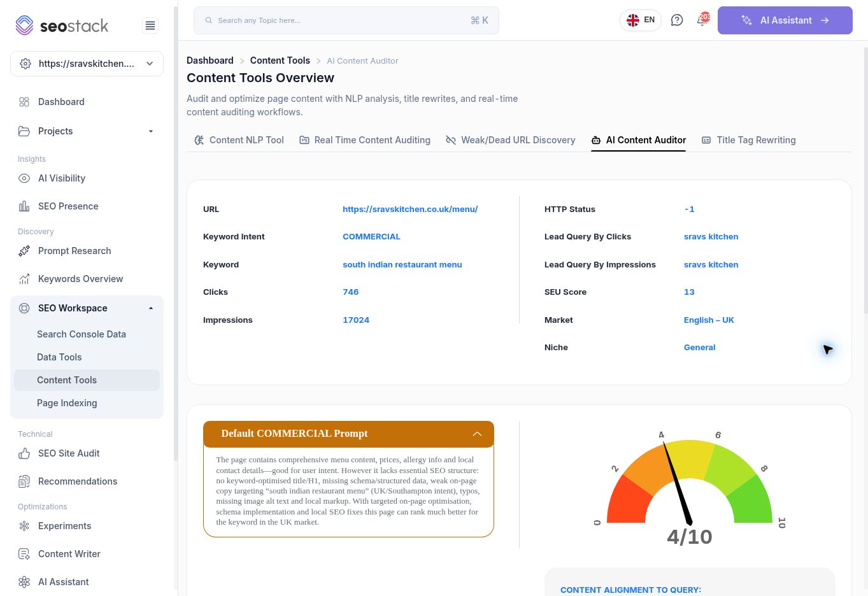Viewport: 868px width, 596px height.
Task: Switch to Weak/Dead URL Discovery tab
Action: click(511, 140)
